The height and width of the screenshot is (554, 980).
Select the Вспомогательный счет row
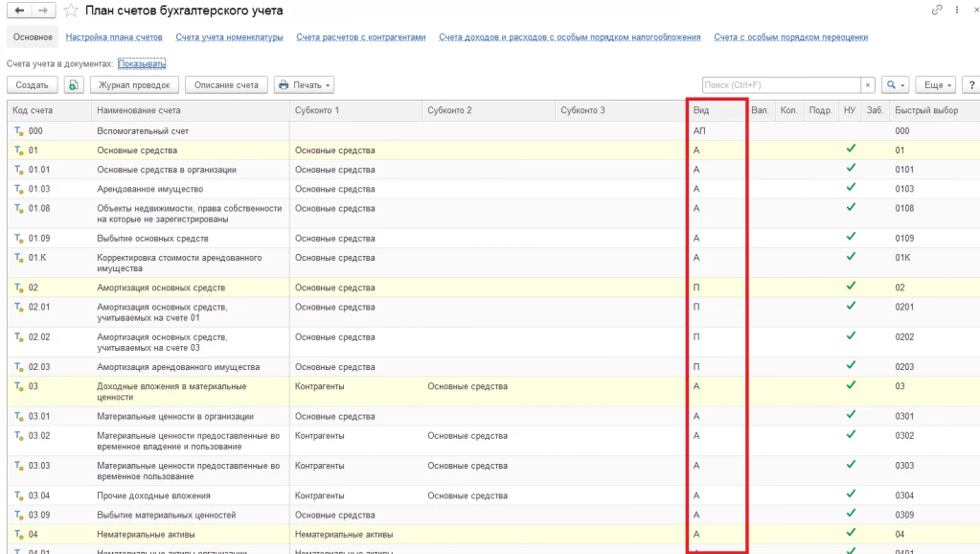tap(493, 131)
